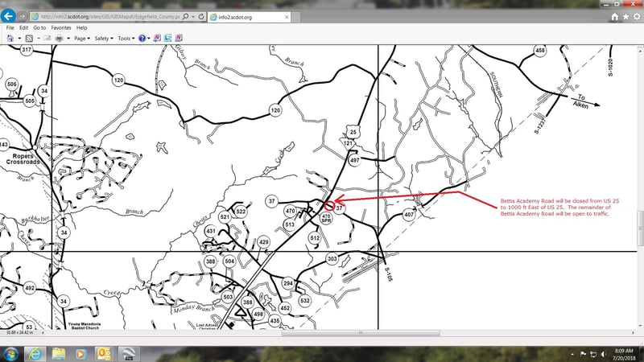
Task: Click the route 497 marker on the map
Action: 354,160
